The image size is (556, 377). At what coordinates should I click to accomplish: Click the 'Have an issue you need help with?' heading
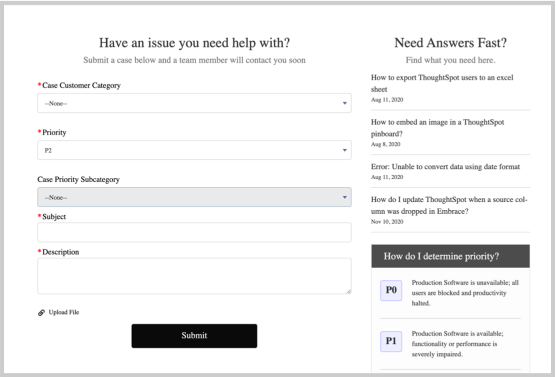pos(194,43)
